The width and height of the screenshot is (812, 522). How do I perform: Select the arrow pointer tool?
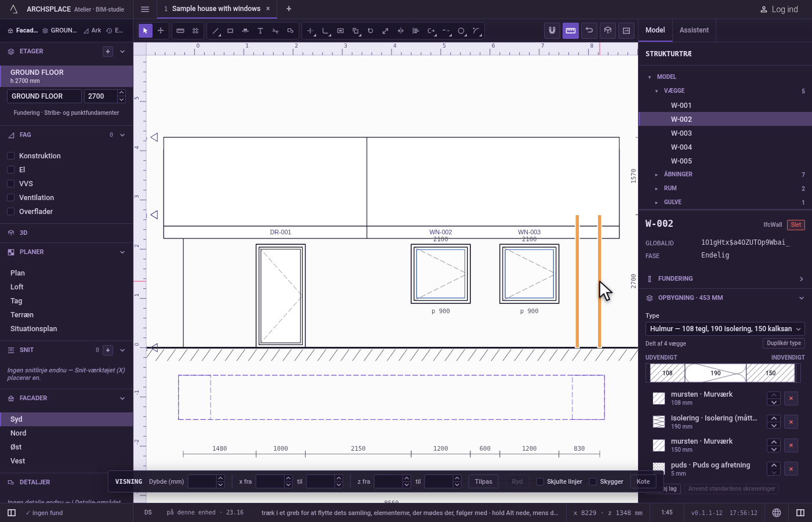click(146, 31)
